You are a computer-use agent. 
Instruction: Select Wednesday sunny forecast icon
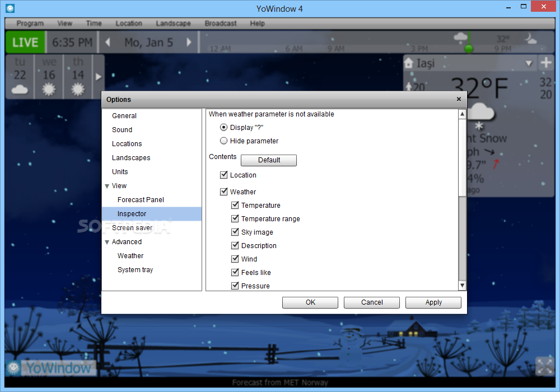pos(49,89)
